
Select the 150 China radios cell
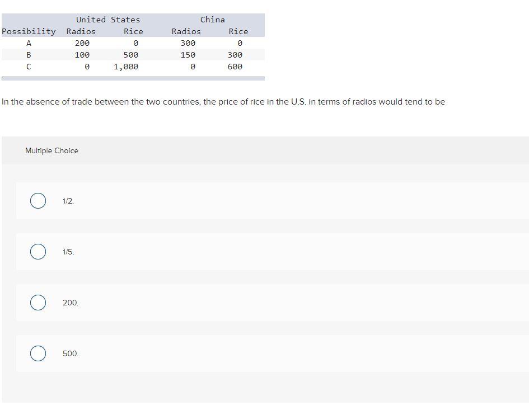point(188,55)
